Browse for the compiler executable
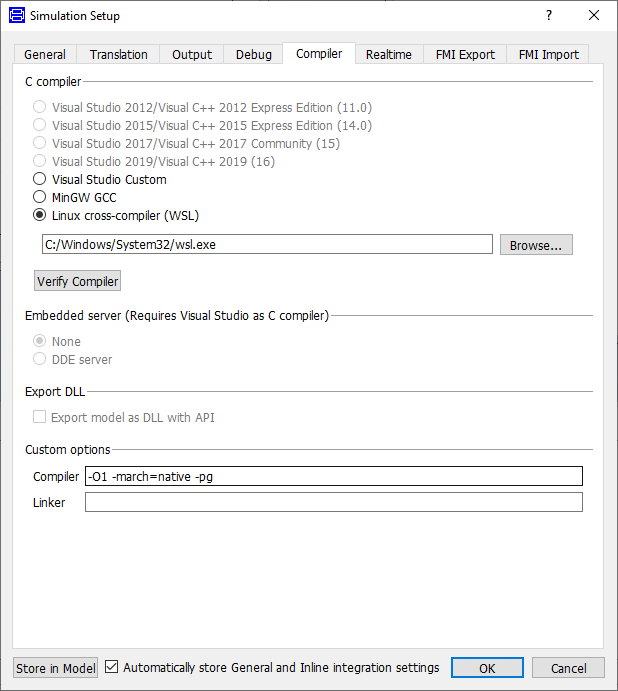Viewport: 618px width, 691px height. [536, 245]
